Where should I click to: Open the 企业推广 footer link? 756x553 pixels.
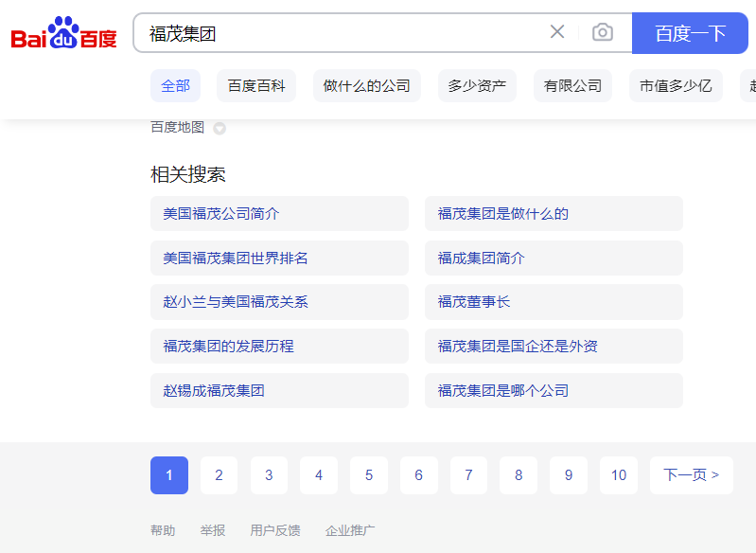350,530
